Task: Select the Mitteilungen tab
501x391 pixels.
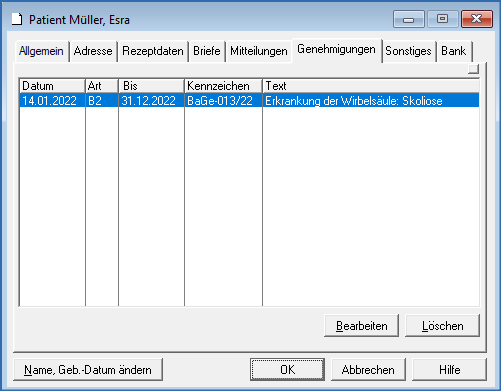Action: click(259, 51)
